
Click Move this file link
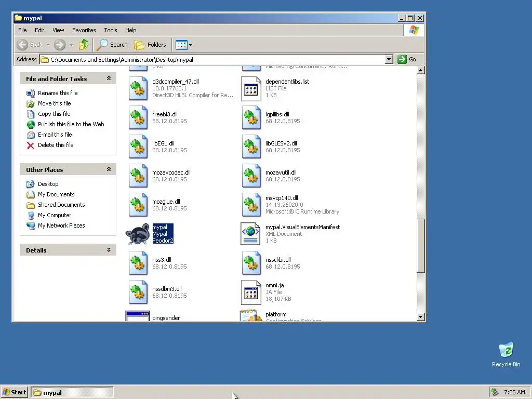tap(54, 103)
